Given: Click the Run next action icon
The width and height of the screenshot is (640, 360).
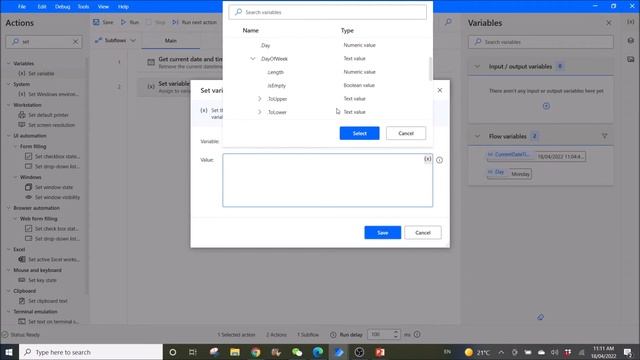Looking at the screenshot, I should 175,22.
